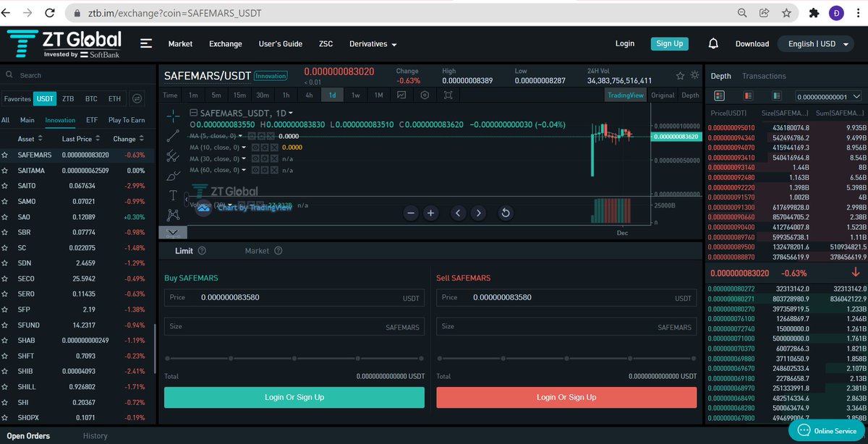Screen dimensions: 868x444
Task: Click the asset Search field
Action: click(x=78, y=75)
